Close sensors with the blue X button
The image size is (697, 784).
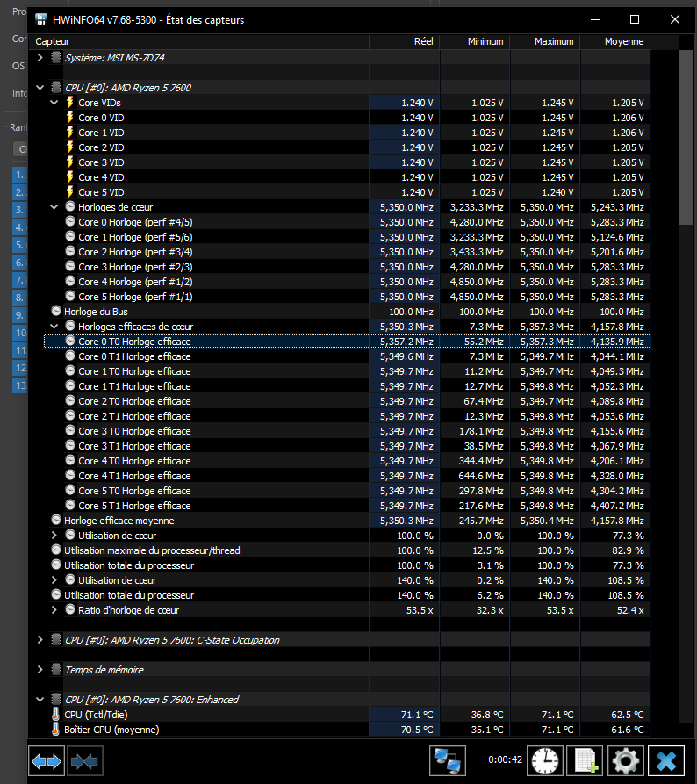tap(666, 761)
